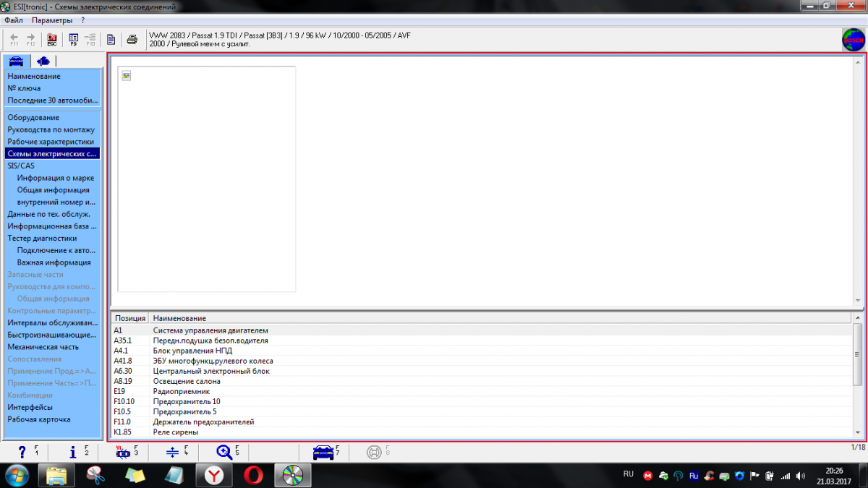868x488 pixels.
Task: Click the broken image placeholder icon
Action: point(127,75)
